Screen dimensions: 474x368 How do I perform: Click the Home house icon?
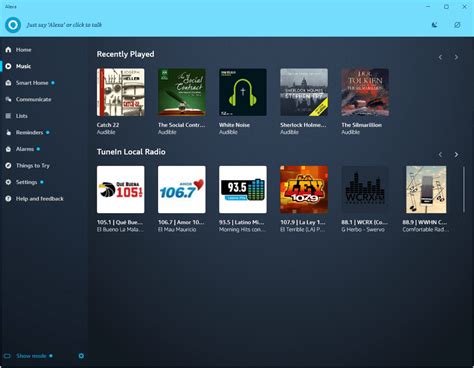pyautogui.click(x=8, y=50)
